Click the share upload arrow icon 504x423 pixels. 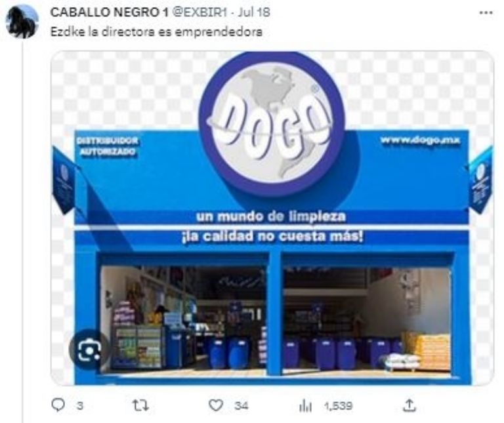pyautogui.click(x=409, y=405)
